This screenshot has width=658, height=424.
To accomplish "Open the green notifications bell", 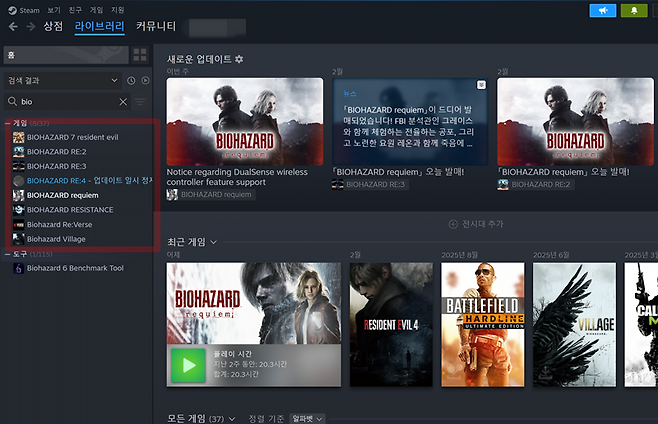I will pos(634,10).
